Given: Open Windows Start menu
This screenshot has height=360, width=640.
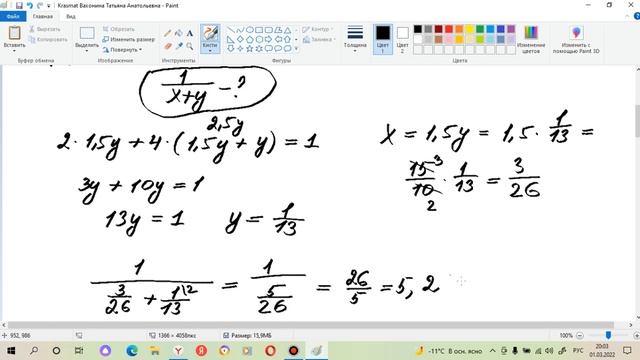Looking at the screenshot, I should 11,351.
